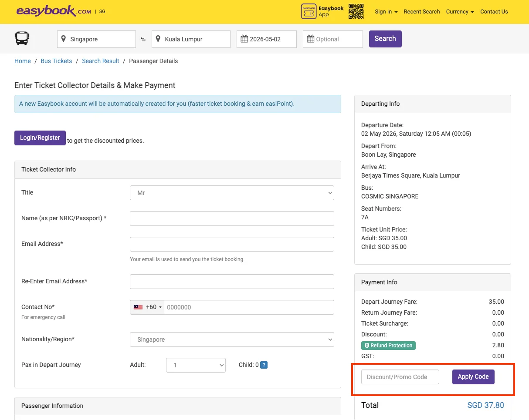Click the seat number 7A text
Viewport: 529px width, 420px height.
coord(365,217)
